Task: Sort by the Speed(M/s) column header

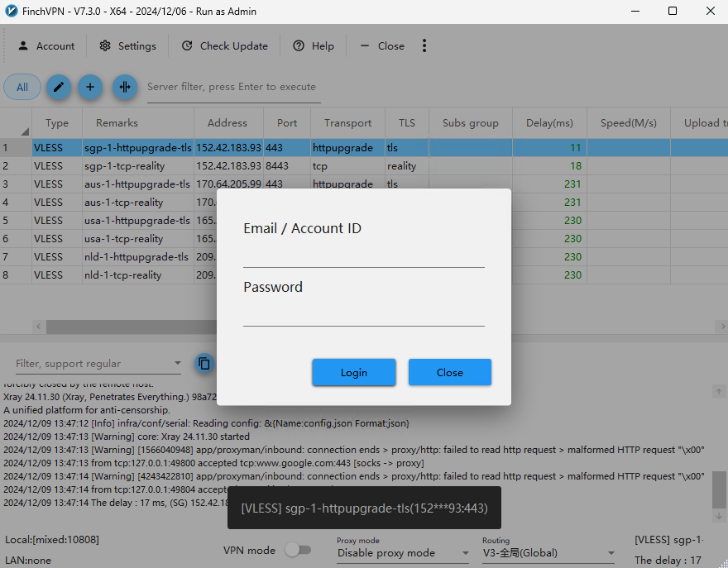Action: [628, 123]
